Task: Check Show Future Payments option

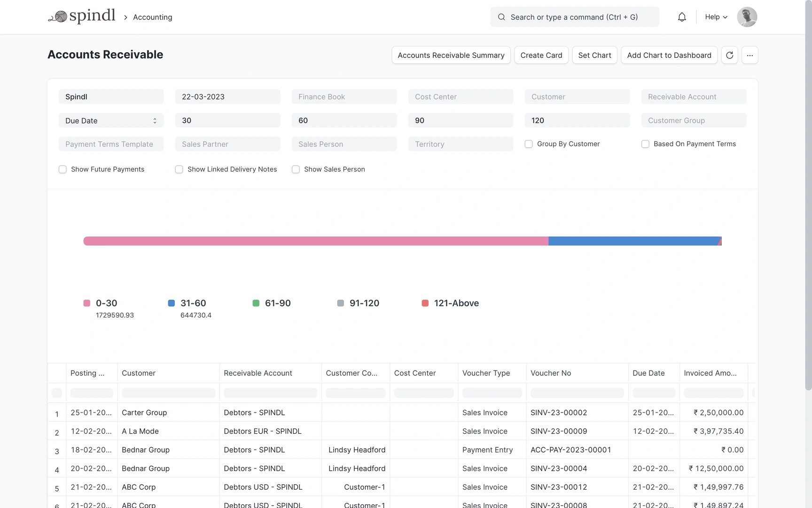Action: click(62, 169)
